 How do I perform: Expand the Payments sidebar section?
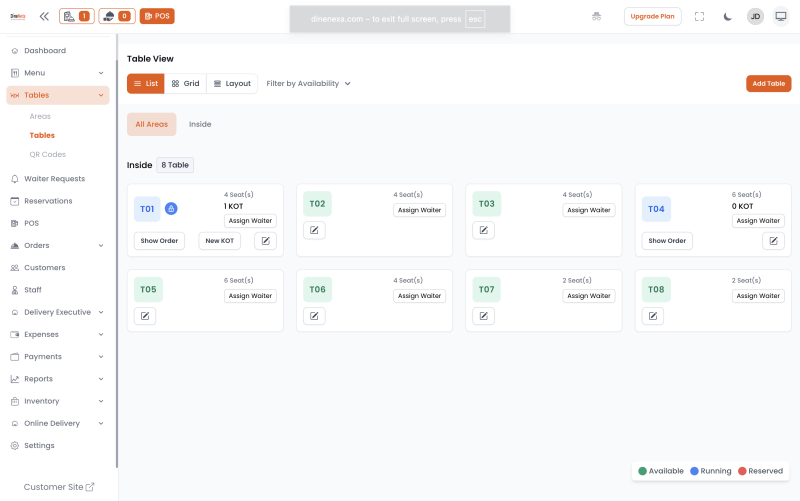coord(58,357)
